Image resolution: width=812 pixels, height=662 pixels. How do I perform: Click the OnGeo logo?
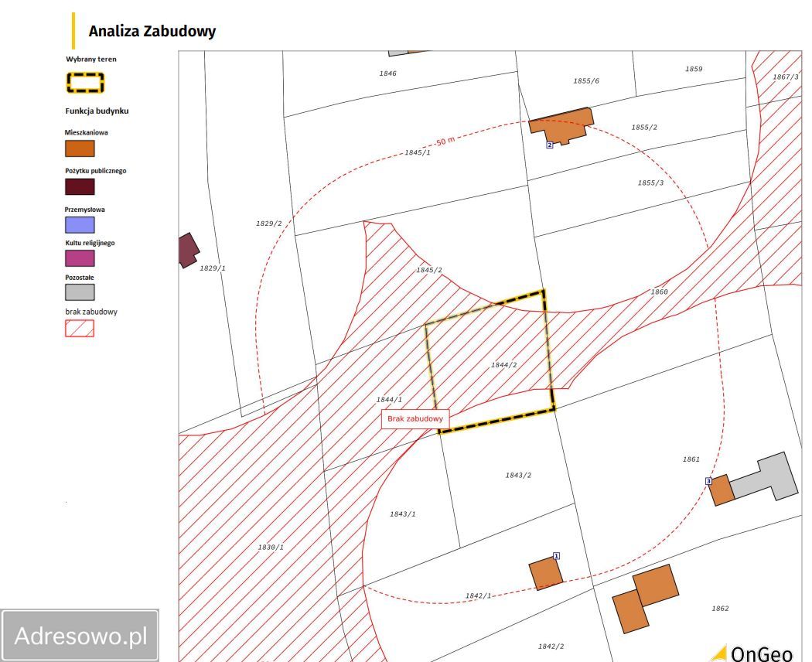click(752, 653)
